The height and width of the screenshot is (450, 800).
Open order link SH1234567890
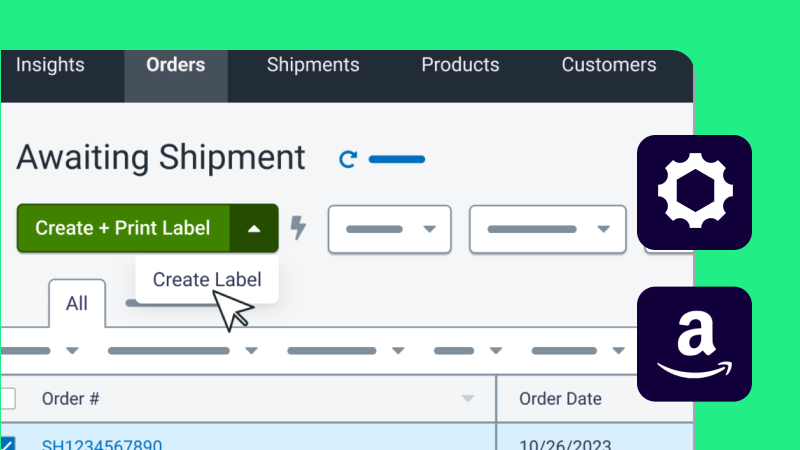coord(102,444)
